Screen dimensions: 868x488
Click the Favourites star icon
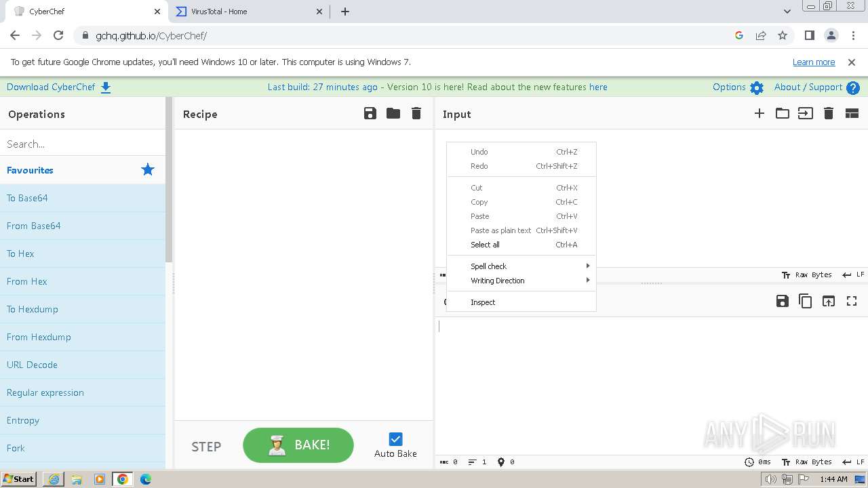pyautogui.click(x=148, y=170)
